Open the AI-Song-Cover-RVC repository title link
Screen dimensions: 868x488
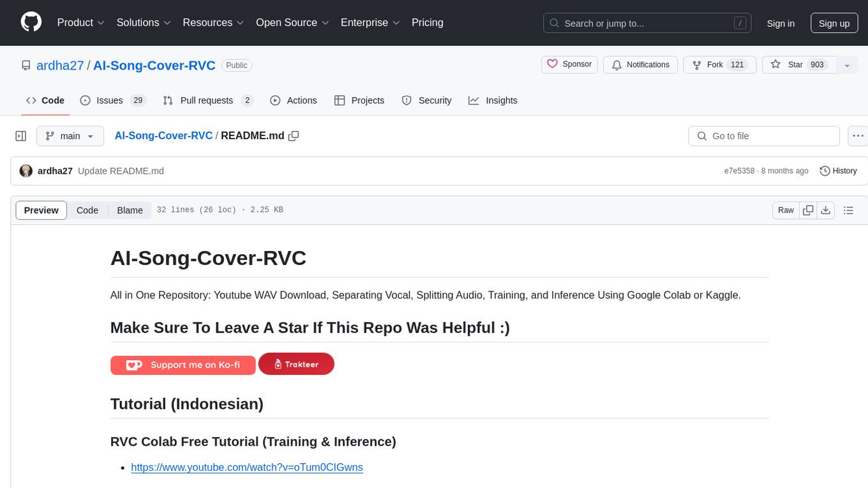coord(155,65)
